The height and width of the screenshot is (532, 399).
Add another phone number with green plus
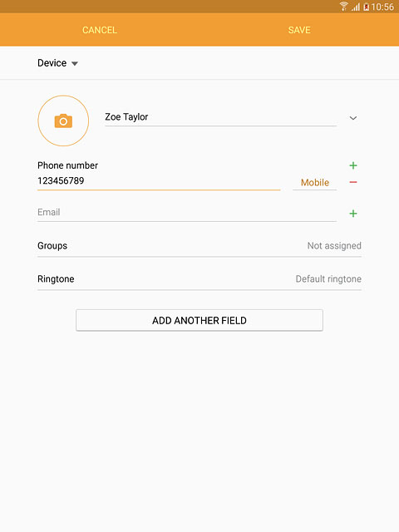click(353, 165)
